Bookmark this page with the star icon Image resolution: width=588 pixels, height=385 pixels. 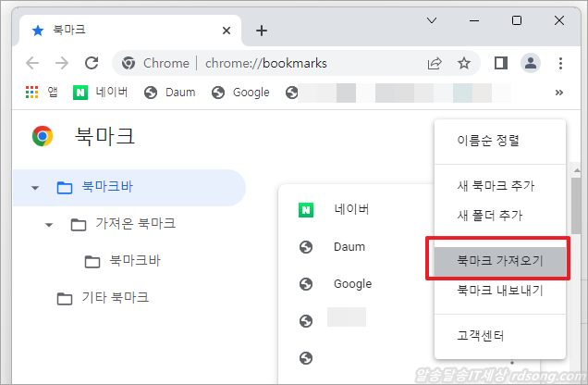coord(464,64)
